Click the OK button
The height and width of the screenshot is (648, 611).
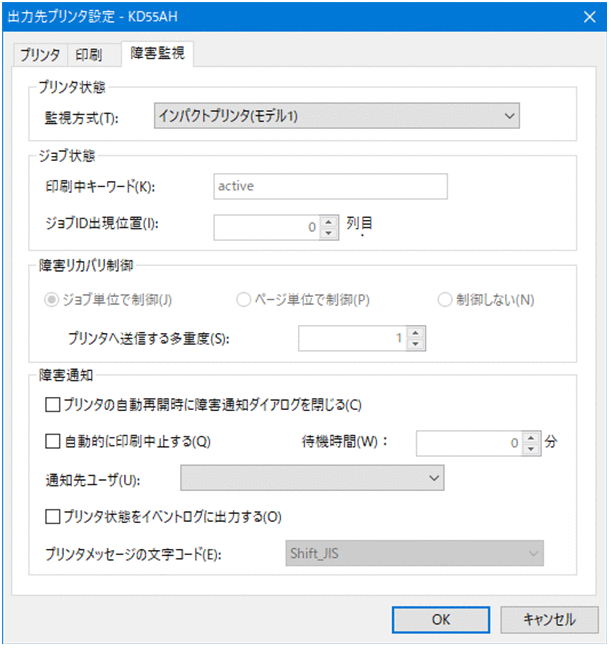tap(440, 619)
